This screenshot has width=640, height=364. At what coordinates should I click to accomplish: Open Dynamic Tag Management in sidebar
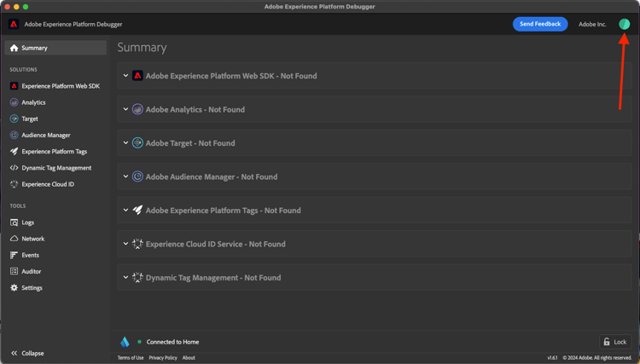coord(55,168)
